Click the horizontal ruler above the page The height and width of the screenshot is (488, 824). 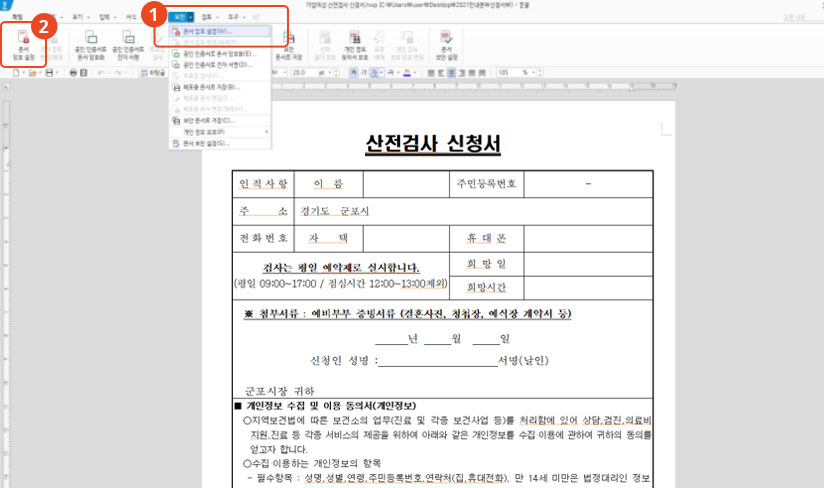pyautogui.click(x=473, y=86)
